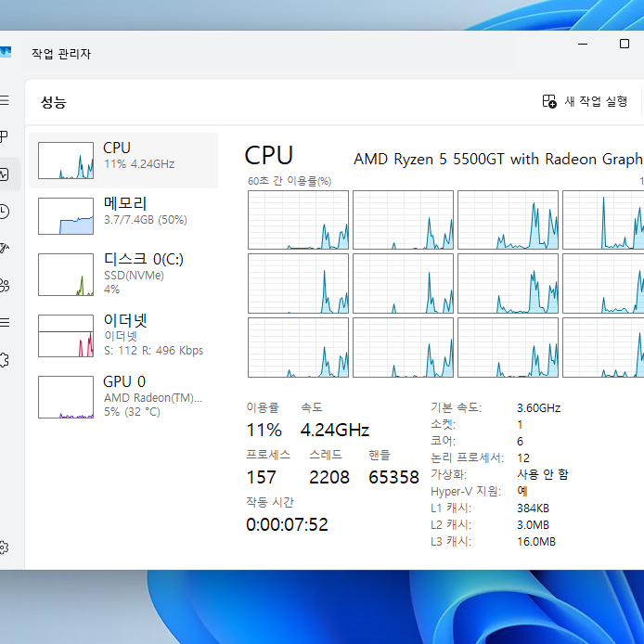Viewport: 644px width, 644px height.
Task: Select the GPU 0 entry
Action: 123,396
